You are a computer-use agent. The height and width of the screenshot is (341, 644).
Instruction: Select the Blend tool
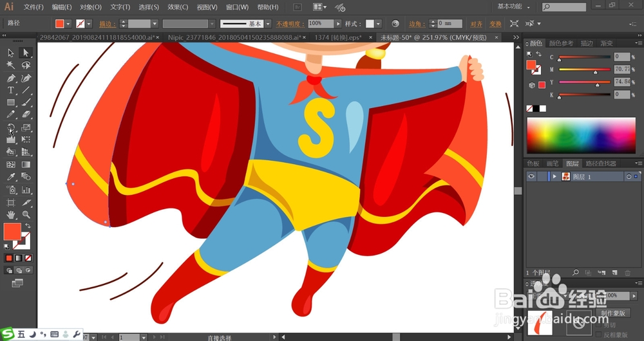click(26, 177)
